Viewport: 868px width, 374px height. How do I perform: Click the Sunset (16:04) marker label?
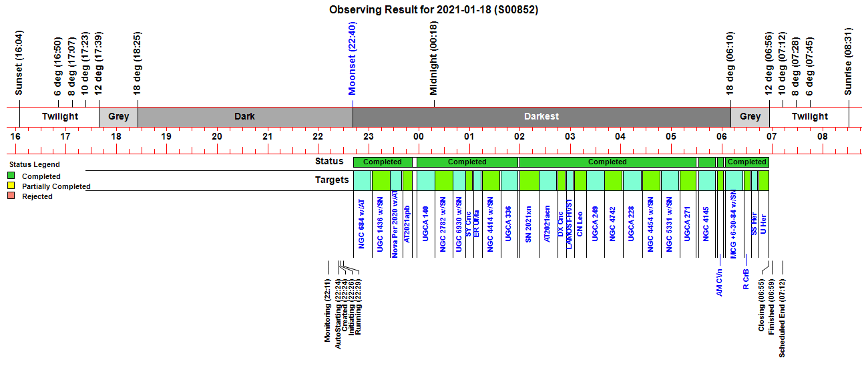[x=19, y=63]
